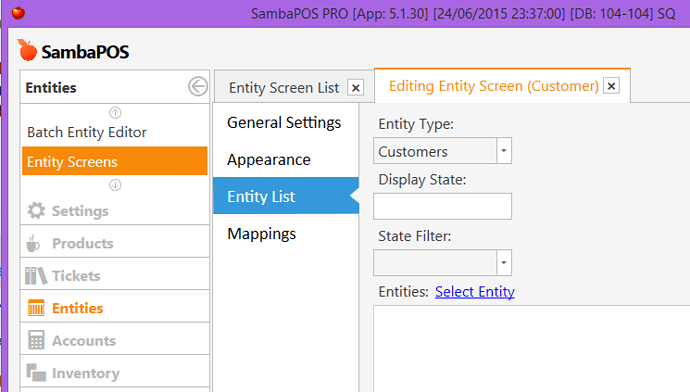Image resolution: width=690 pixels, height=392 pixels.
Task: Click the scroll-up arrow above Batch Entity Editor
Action: 115,113
